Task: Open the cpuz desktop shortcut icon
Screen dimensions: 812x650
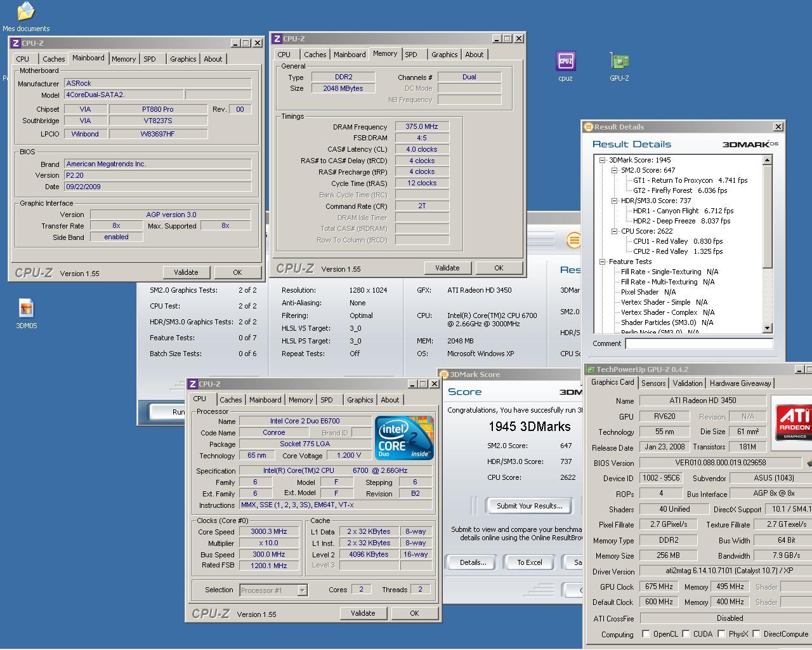Action: tap(565, 61)
